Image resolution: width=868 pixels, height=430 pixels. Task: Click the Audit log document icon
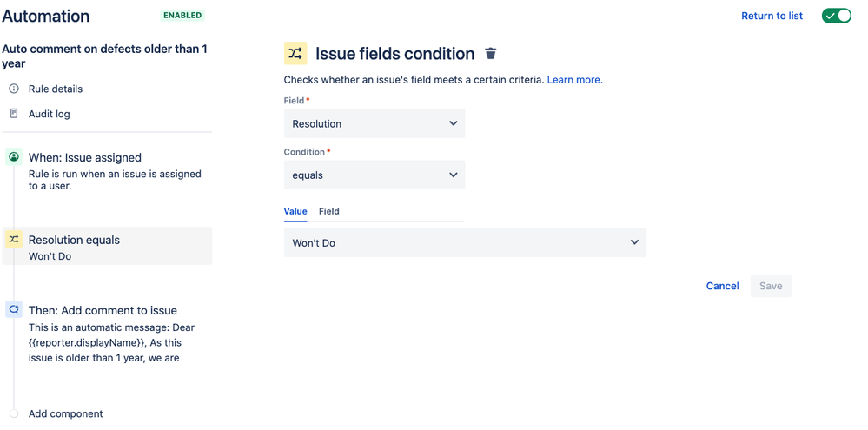coord(14,114)
